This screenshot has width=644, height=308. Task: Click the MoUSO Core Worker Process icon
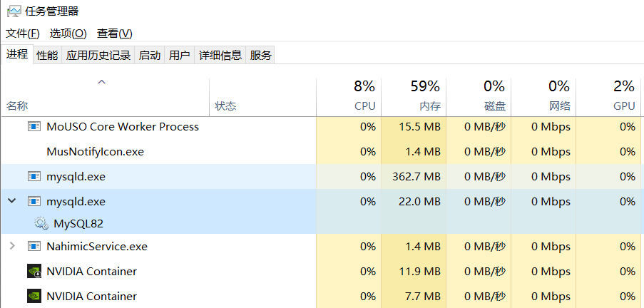pyautogui.click(x=34, y=126)
